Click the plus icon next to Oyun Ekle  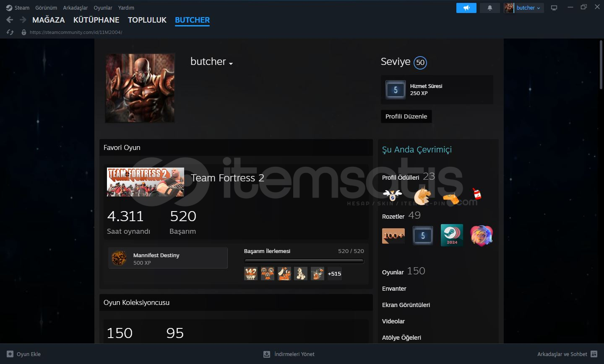click(x=10, y=354)
